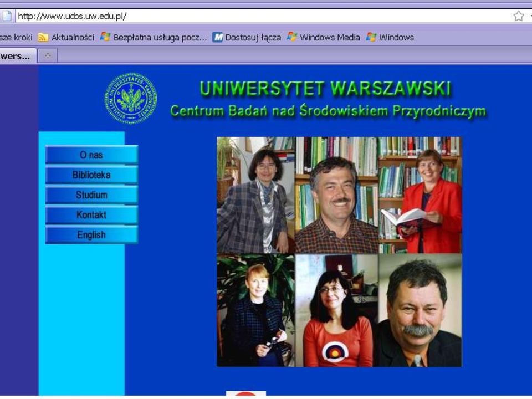Image resolution: width=532 pixels, height=399 pixels.
Task: Open the 'sze kroki' bookmark
Action: pyautogui.click(x=16, y=37)
